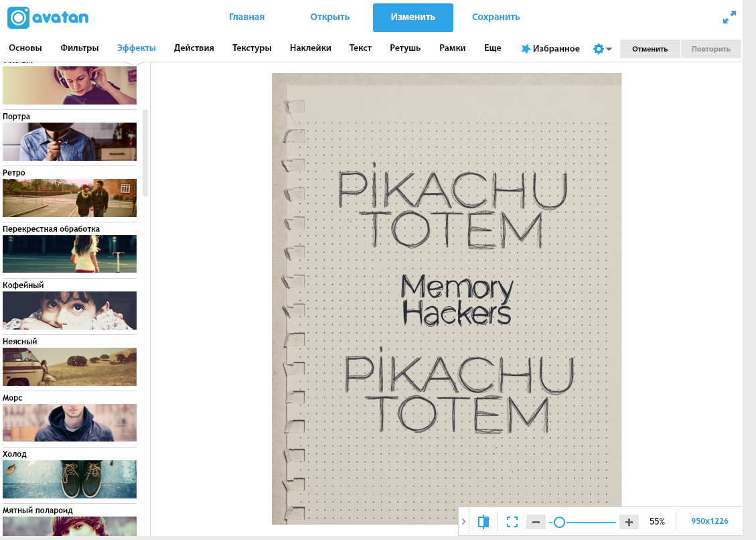Viewport: 756px width, 540px height.
Task: Click the headphones effect thumbnail at the list top
Action: pos(70,85)
